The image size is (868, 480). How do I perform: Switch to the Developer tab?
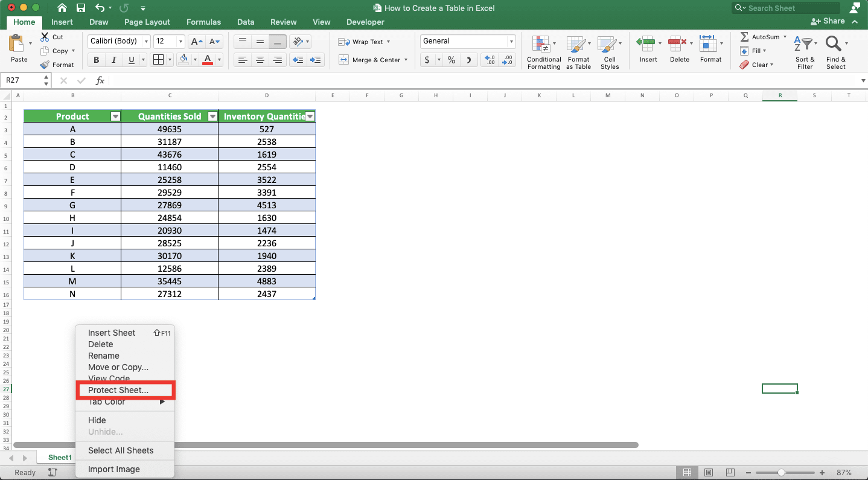click(x=365, y=22)
